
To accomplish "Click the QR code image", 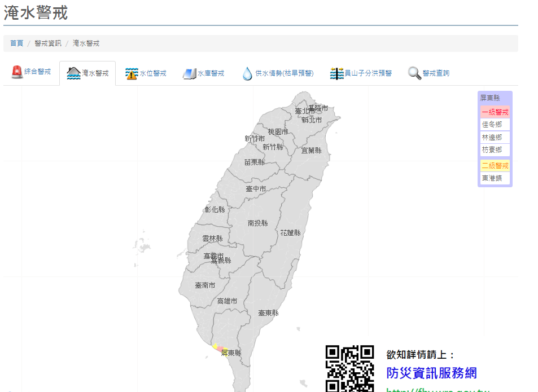I will [x=349, y=368].
